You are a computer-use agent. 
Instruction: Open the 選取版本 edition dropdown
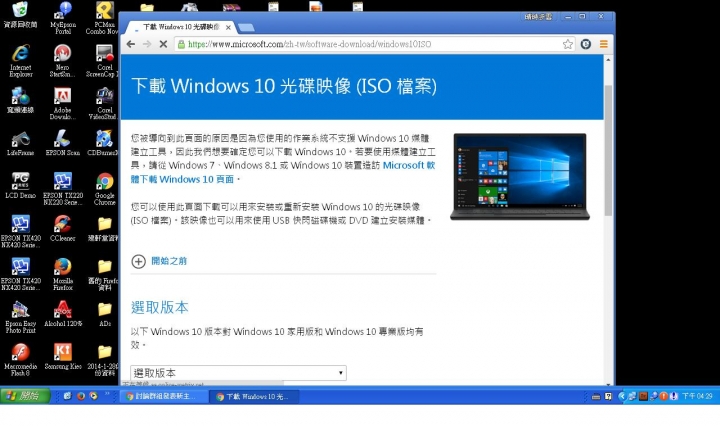[238, 373]
